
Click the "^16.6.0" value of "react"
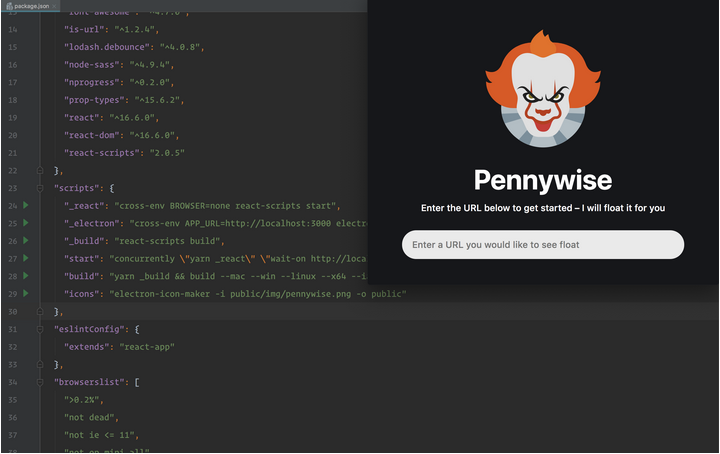[x=131, y=118]
